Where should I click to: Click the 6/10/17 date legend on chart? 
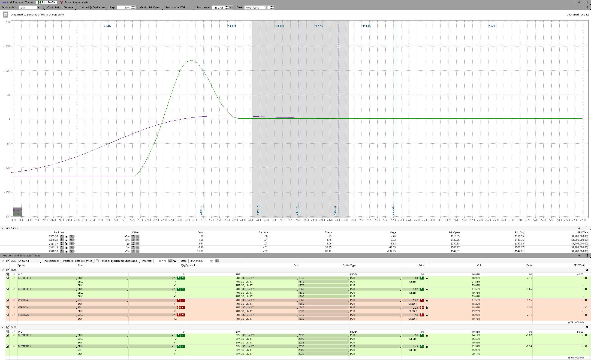[17, 210]
